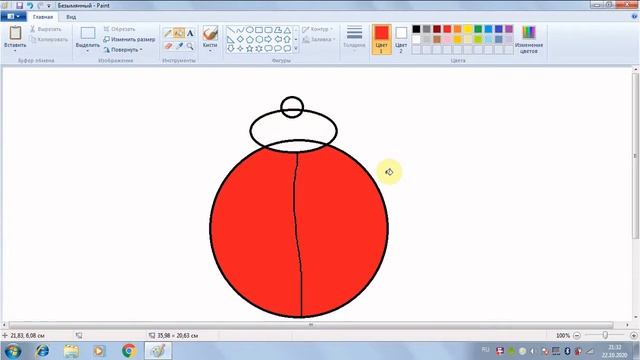The width and height of the screenshot is (640, 360).
Task: Pick the purple color swatch
Action: [x=509, y=29]
